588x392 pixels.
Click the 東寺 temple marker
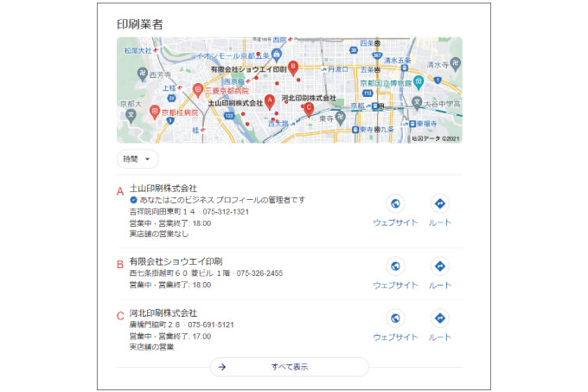(x=340, y=118)
